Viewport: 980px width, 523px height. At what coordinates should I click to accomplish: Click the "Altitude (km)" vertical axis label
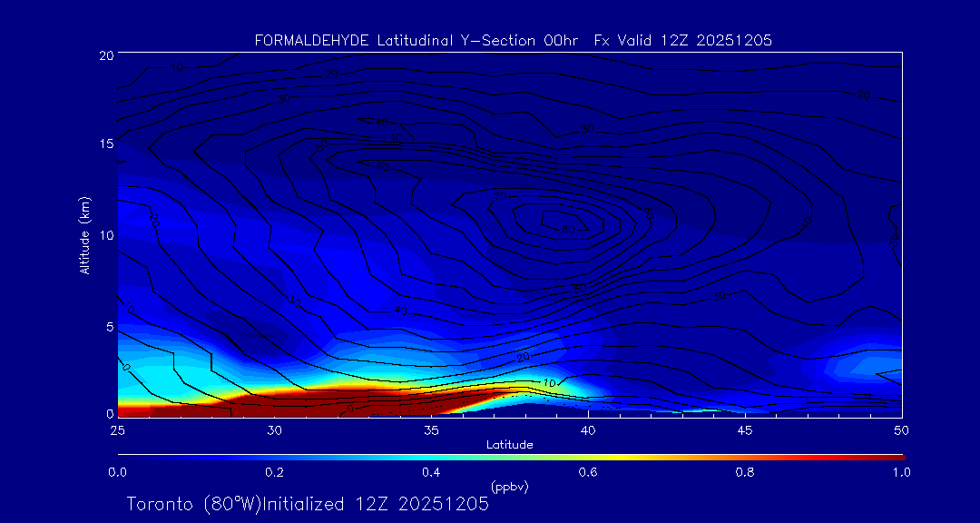point(84,235)
